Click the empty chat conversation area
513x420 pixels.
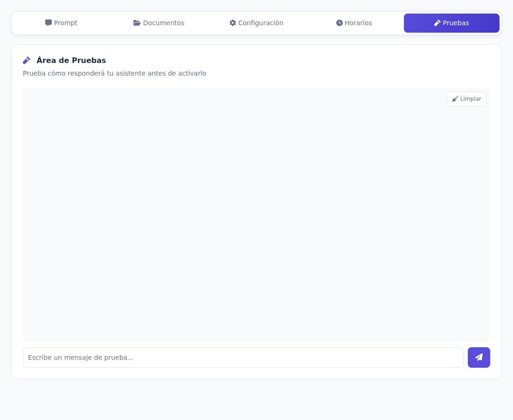256,214
